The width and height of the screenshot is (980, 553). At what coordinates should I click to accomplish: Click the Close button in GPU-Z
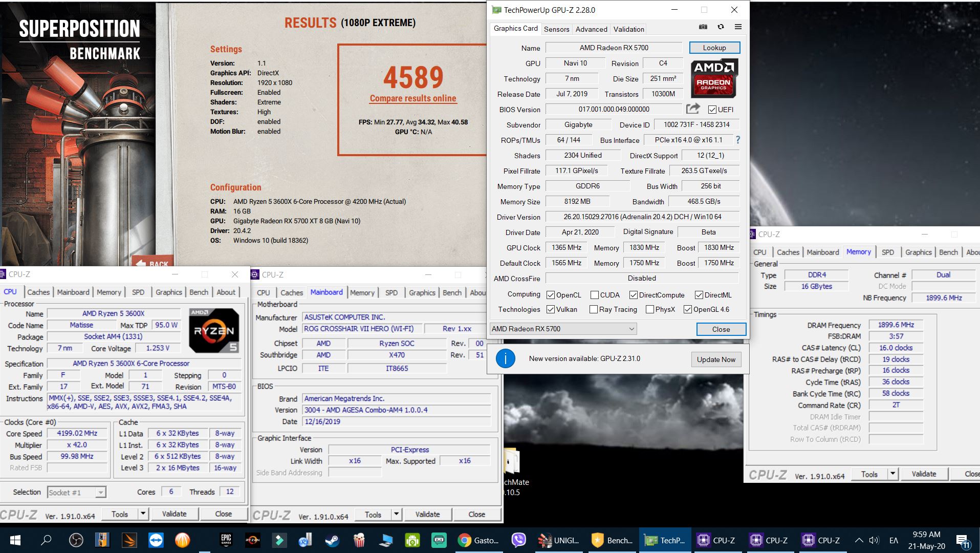tap(721, 329)
